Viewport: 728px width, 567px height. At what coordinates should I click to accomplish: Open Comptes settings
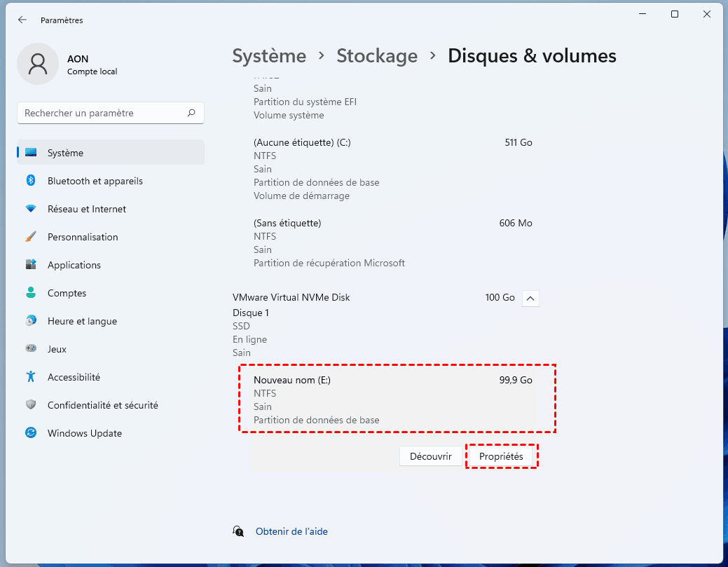click(x=67, y=293)
